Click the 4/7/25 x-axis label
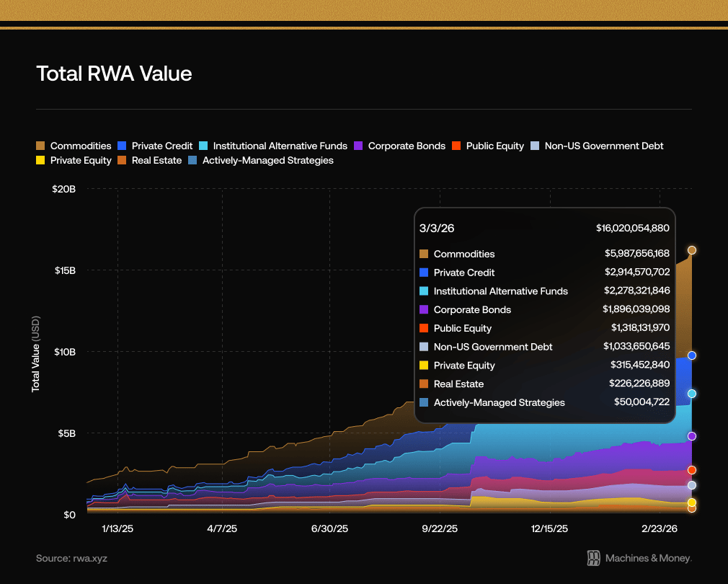Image resolution: width=728 pixels, height=584 pixels. tap(222, 528)
